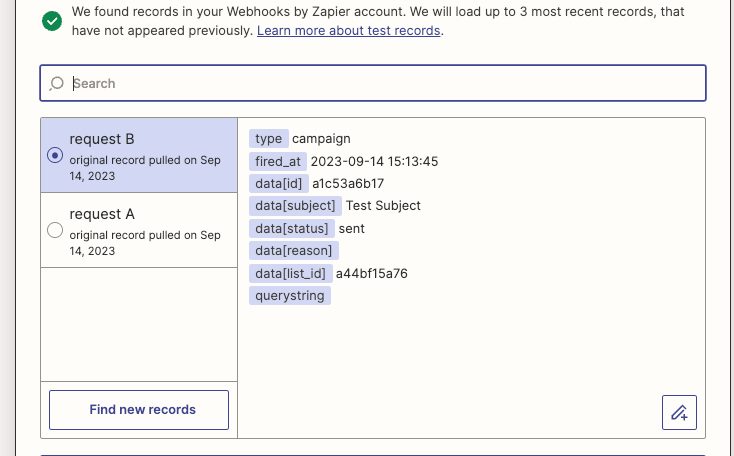The width and height of the screenshot is (734, 456).
Task: Click the querystring field label
Action: [290, 295]
